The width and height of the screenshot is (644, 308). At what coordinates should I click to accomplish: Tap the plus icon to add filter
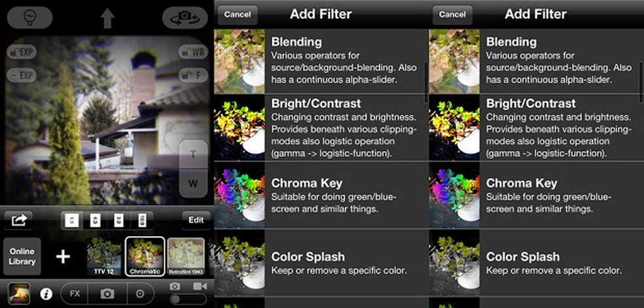tap(63, 256)
